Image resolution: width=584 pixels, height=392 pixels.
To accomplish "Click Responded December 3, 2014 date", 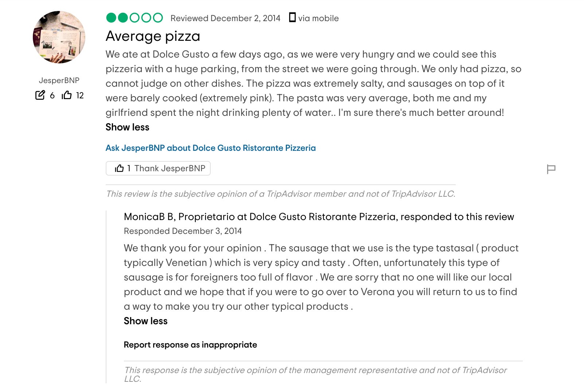I will click(x=183, y=231).
